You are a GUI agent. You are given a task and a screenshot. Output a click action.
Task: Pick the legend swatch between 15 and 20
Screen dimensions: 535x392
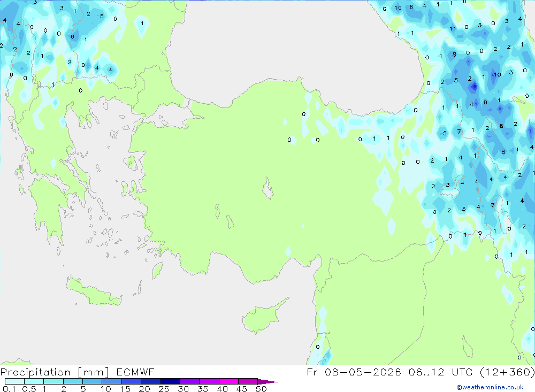[x=132, y=381]
